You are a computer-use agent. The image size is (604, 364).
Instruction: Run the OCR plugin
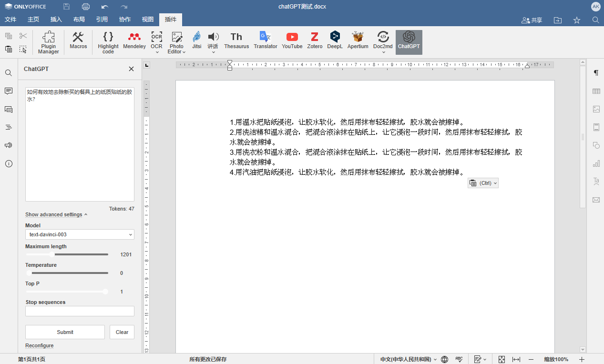(x=156, y=40)
